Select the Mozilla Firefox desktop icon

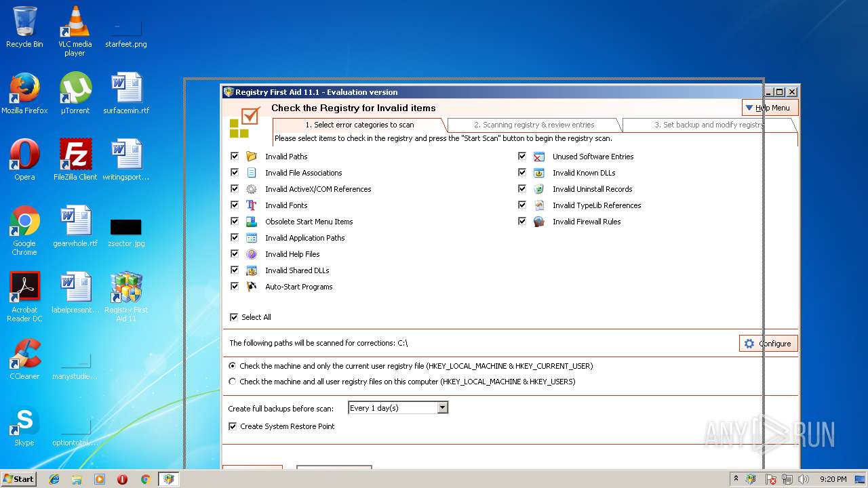[24, 94]
